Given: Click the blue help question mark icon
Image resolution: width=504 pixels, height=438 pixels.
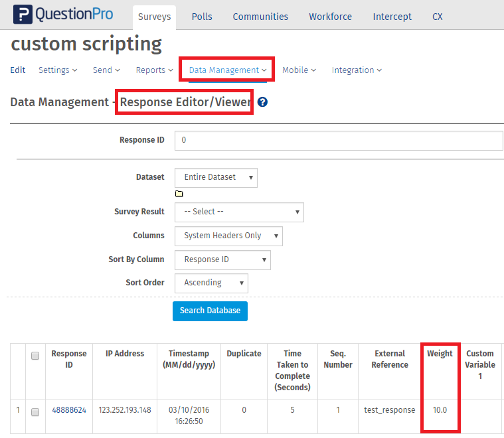Looking at the screenshot, I should 262,102.
